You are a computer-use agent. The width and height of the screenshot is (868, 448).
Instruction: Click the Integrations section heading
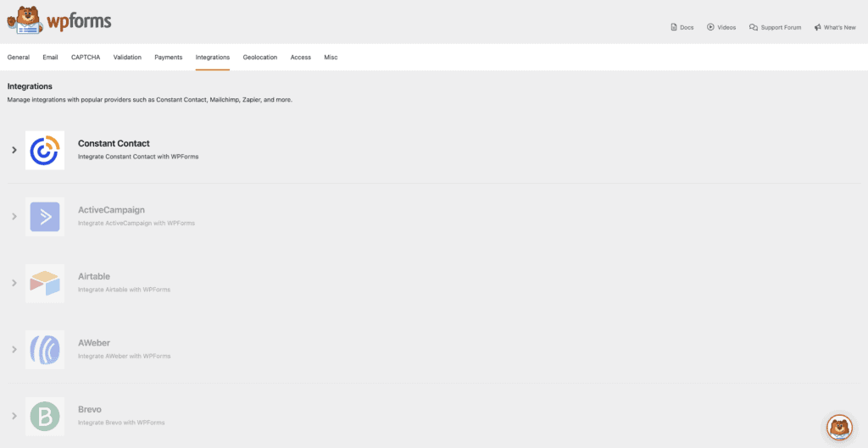click(30, 86)
